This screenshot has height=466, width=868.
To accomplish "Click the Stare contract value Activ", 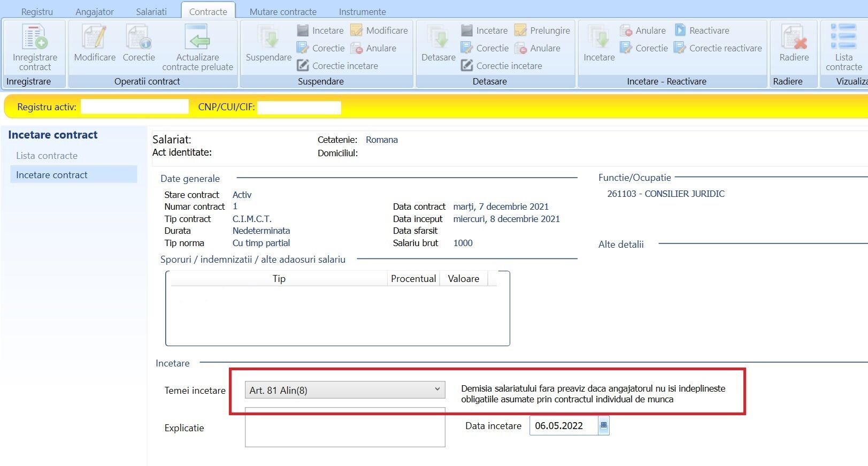I will click(242, 195).
